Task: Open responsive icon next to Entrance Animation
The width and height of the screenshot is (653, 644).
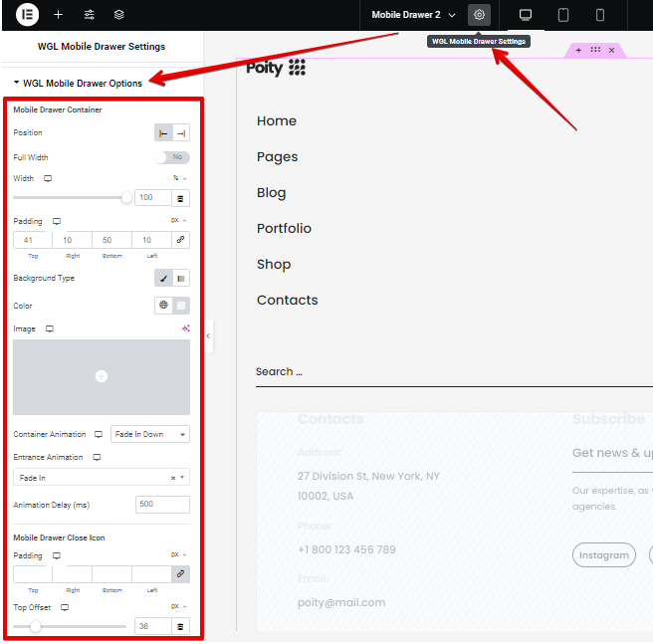Action: pyautogui.click(x=97, y=457)
